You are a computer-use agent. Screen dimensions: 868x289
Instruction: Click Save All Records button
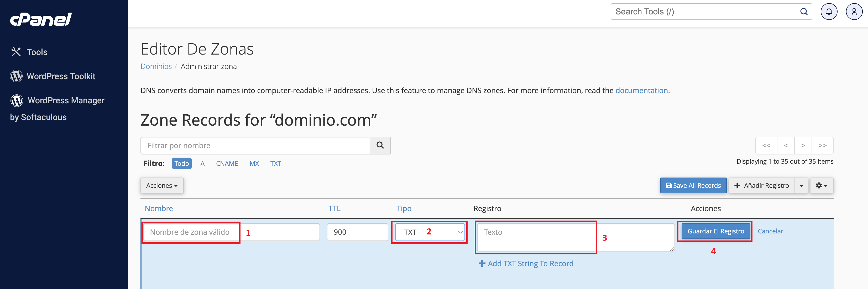(693, 186)
